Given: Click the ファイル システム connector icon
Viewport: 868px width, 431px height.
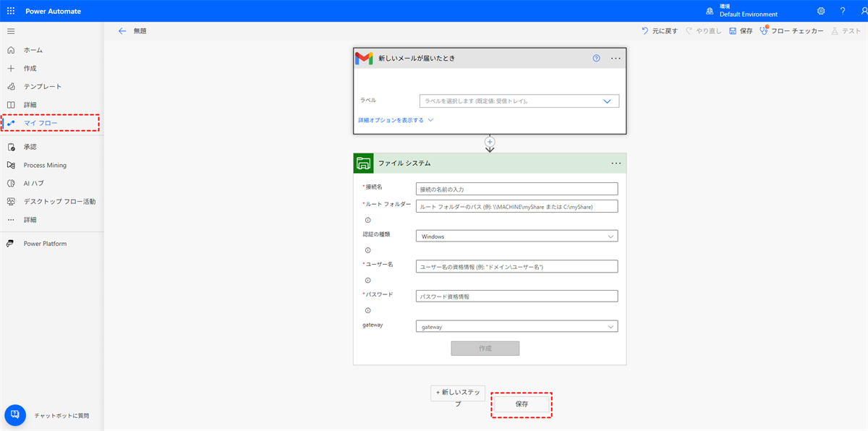Looking at the screenshot, I should [364, 163].
